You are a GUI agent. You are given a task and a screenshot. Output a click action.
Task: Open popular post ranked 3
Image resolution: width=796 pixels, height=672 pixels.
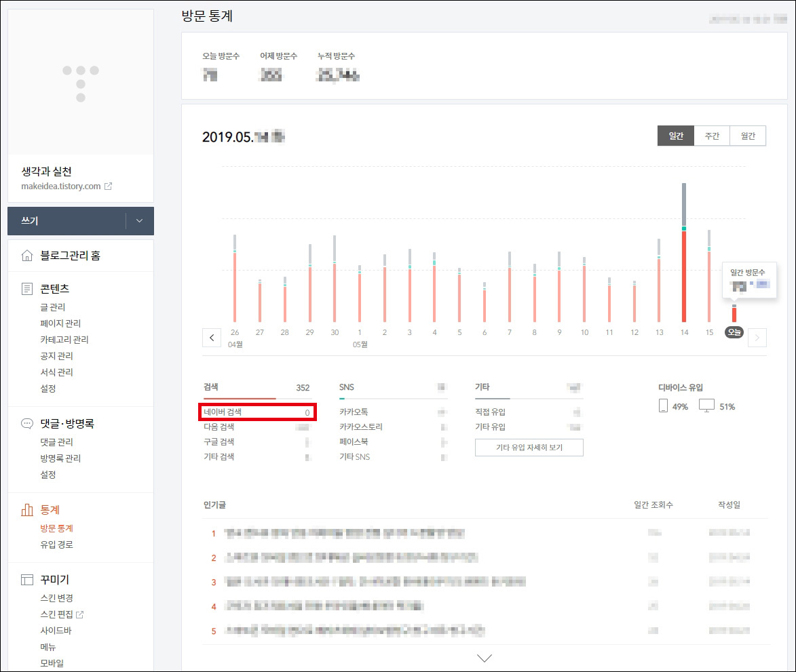(375, 582)
